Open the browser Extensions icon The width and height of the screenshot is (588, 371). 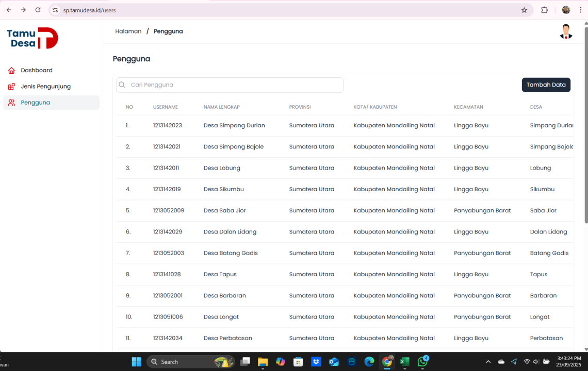pyautogui.click(x=544, y=10)
